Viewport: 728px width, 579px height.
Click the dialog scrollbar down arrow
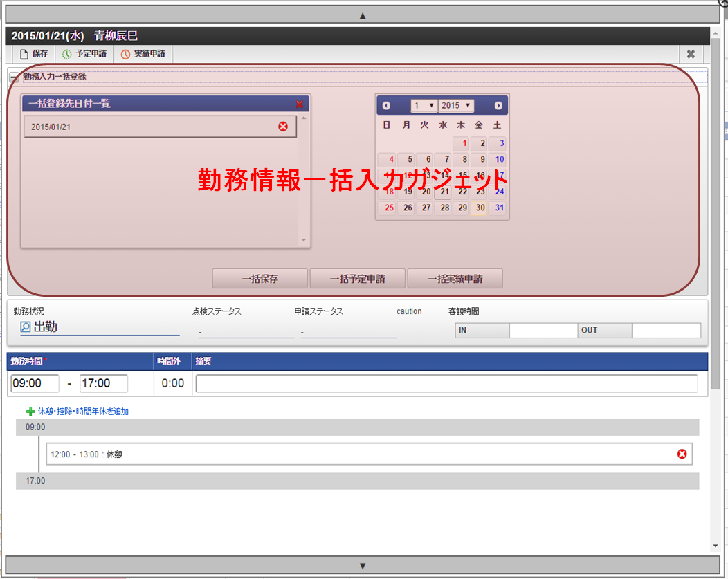[x=716, y=546]
